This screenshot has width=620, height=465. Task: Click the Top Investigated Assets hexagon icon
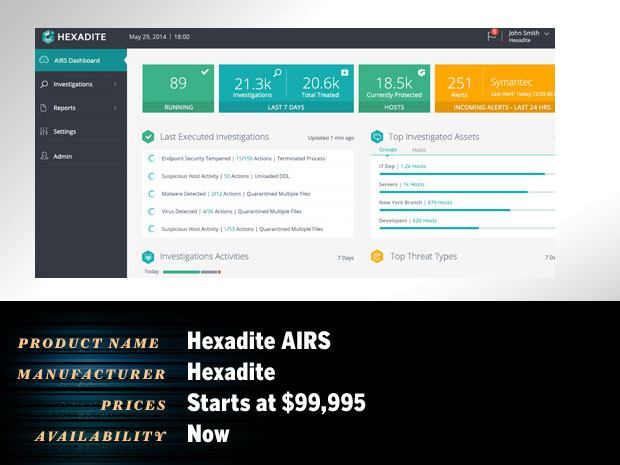[x=377, y=137]
